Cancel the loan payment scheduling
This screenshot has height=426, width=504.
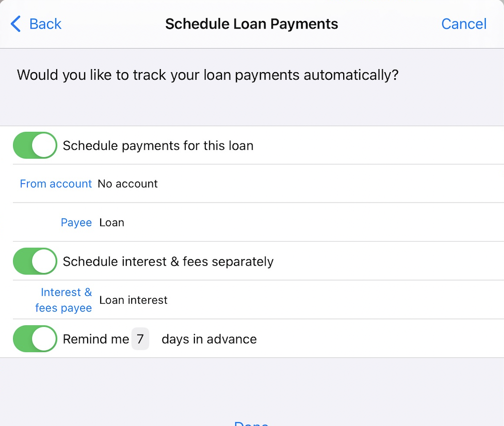pyautogui.click(x=463, y=24)
